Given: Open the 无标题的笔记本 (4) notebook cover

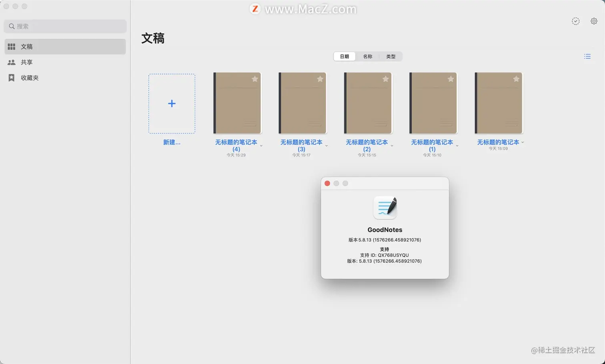Looking at the screenshot, I should [237, 103].
